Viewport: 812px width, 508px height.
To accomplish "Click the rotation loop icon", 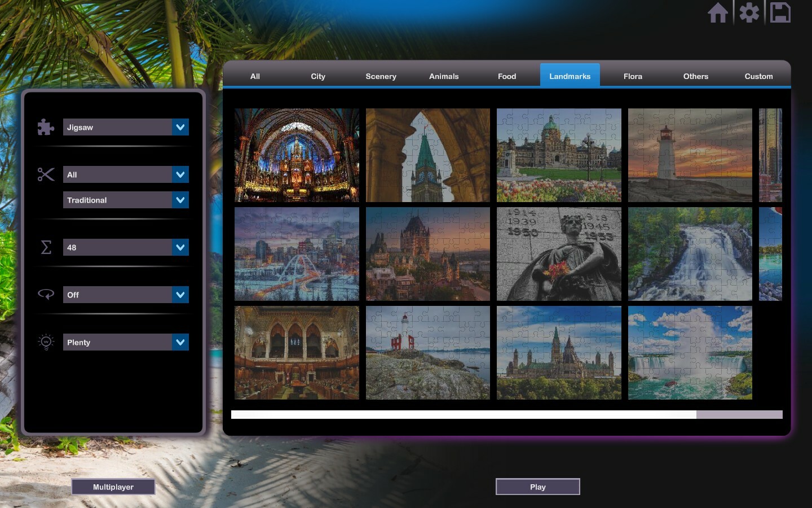I will (46, 294).
